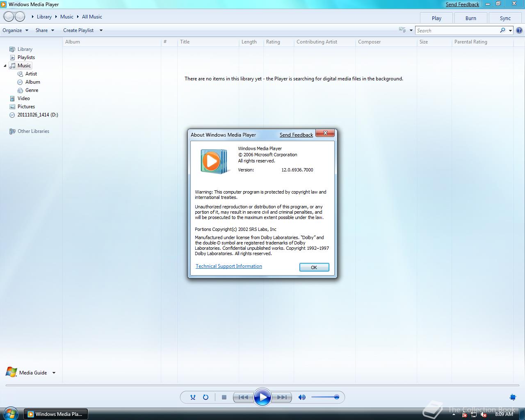Screen dimensions: 525x420
Task: Click the Windows Media Player taskbar button
Action: pos(55,414)
